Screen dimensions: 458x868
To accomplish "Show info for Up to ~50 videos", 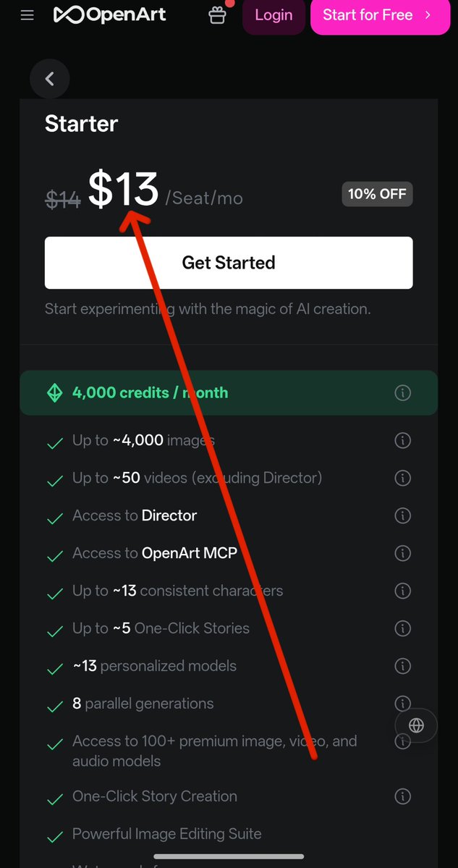I will click(403, 478).
